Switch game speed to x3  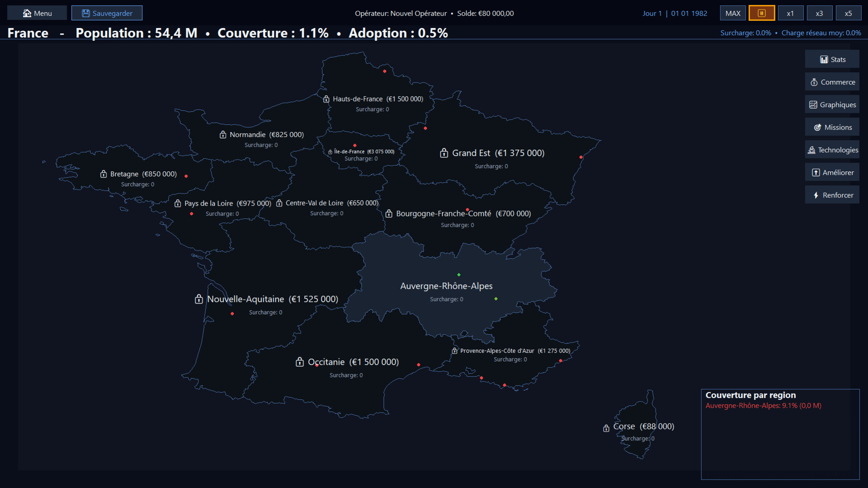pyautogui.click(x=819, y=13)
